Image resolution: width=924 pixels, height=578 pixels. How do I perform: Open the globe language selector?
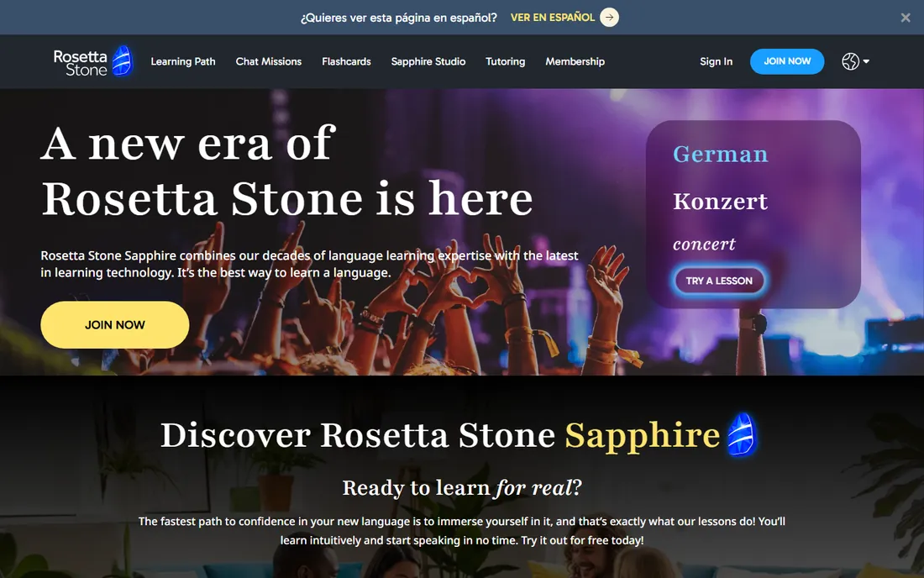coord(850,61)
